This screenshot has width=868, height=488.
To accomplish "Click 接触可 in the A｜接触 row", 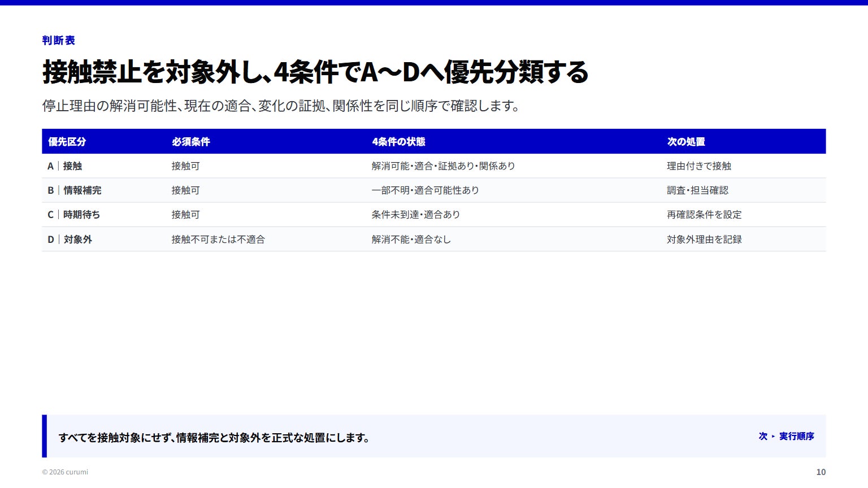I will (x=186, y=166).
